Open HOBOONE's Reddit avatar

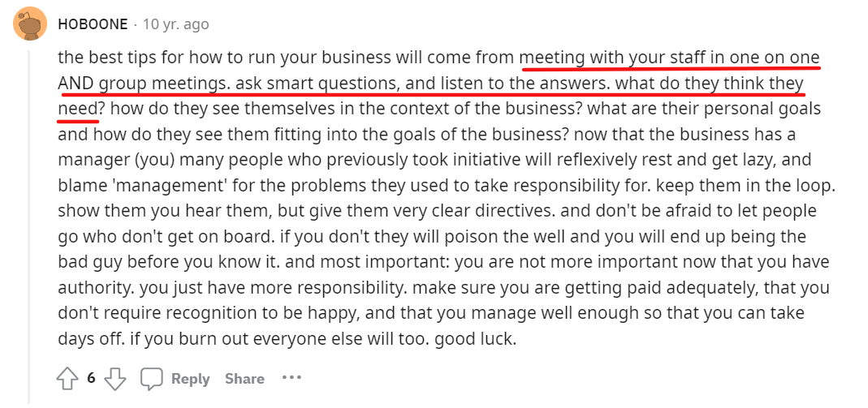(x=29, y=24)
